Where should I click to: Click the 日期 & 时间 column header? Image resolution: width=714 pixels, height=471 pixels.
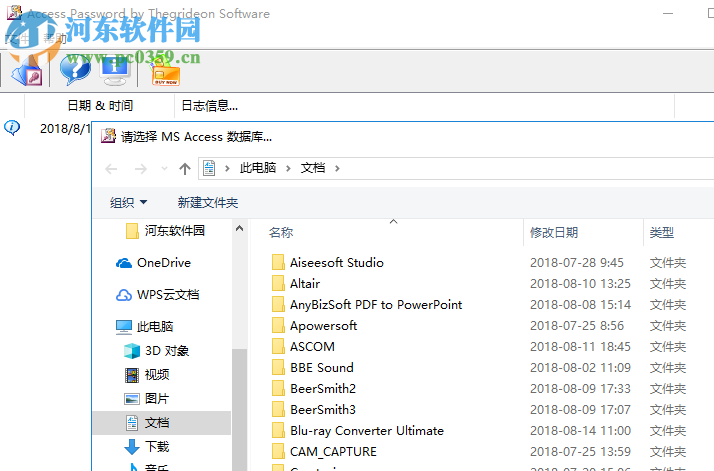(100, 106)
